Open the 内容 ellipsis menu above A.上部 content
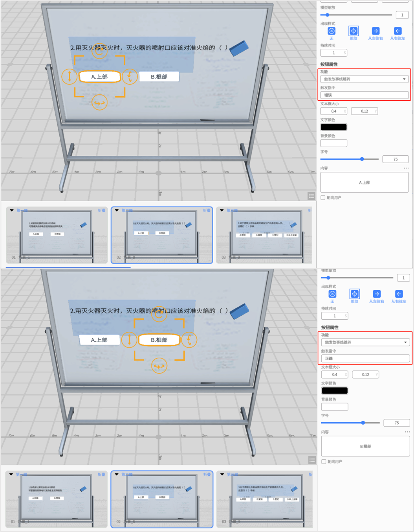The width and height of the screenshot is (414, 532). tap(406, 168)
